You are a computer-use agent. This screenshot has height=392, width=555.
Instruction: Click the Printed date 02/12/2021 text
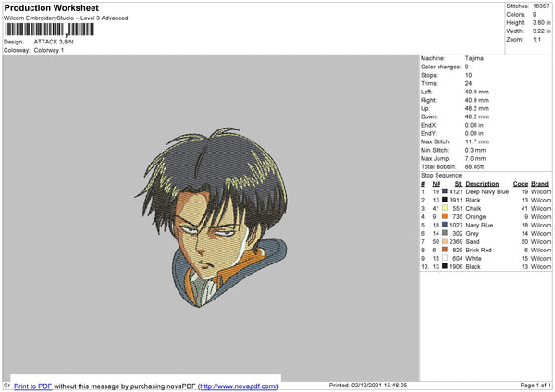tap(368, 385)
